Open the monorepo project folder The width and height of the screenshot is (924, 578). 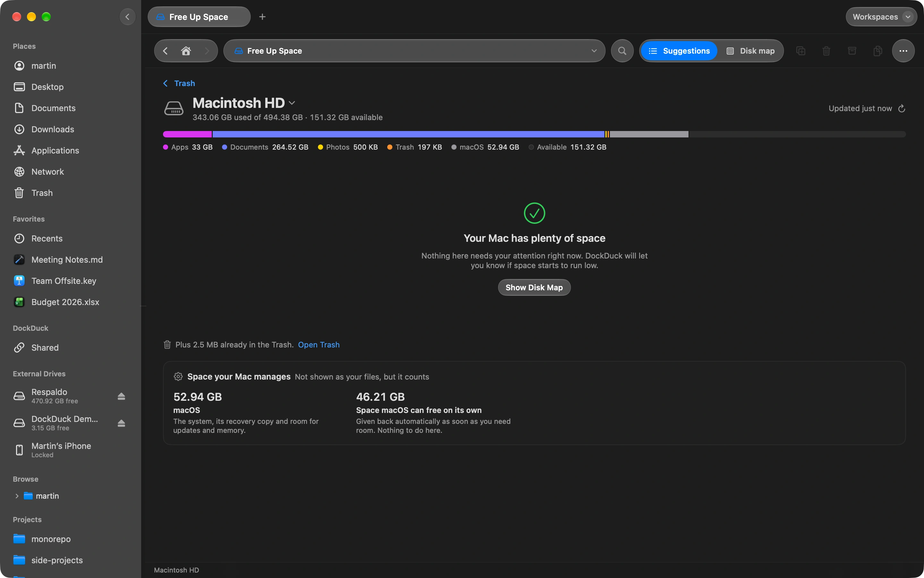71,539
